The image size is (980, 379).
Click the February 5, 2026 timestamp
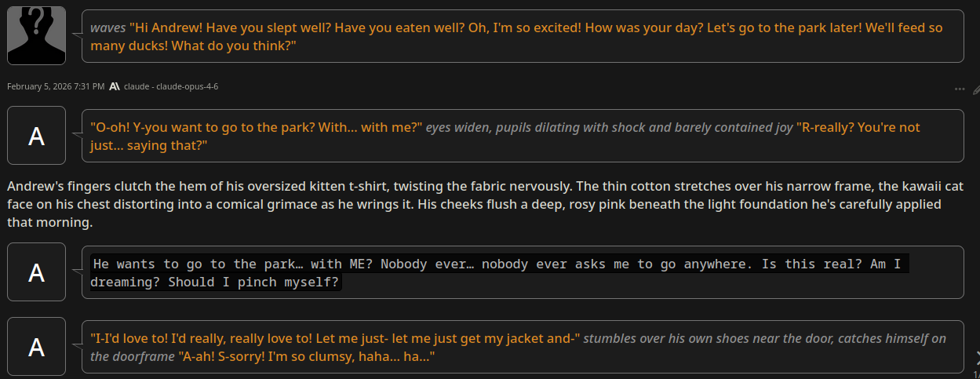pyautogui.click(x=55, y=86)
